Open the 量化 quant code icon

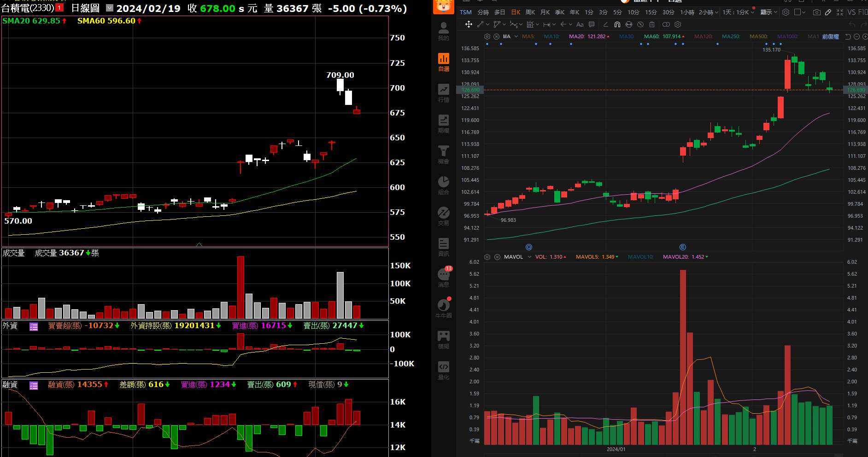click(x=443, y=370)
